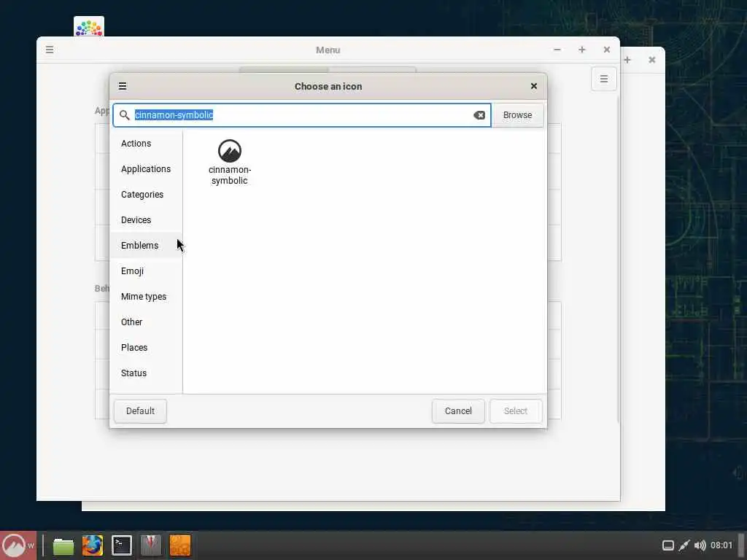The height and width of the screenshot is (560, 747).
Task: Select the Actions category
Action: (146, 144)
